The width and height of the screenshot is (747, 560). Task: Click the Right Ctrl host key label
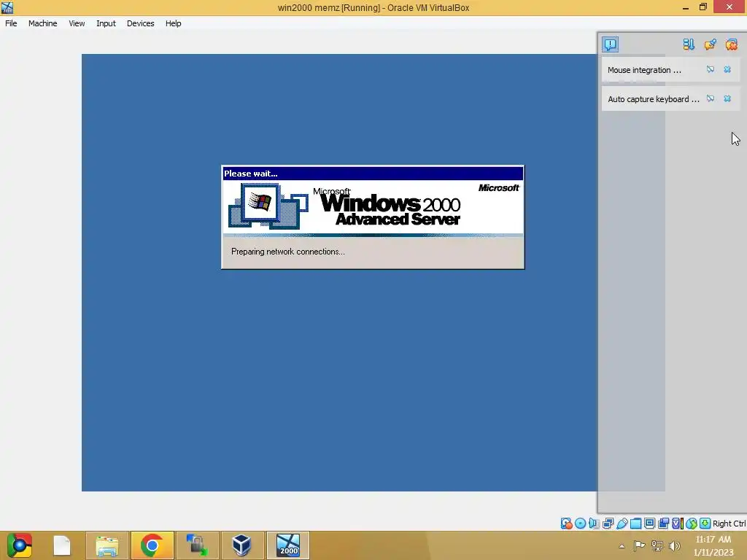[x=729, y=524]
